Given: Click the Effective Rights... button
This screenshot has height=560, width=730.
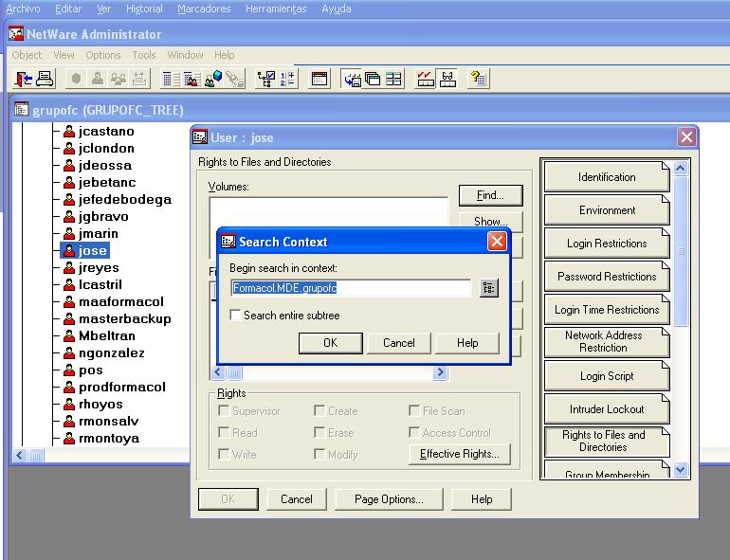Looking at the screenshot, I should (460, 454).
